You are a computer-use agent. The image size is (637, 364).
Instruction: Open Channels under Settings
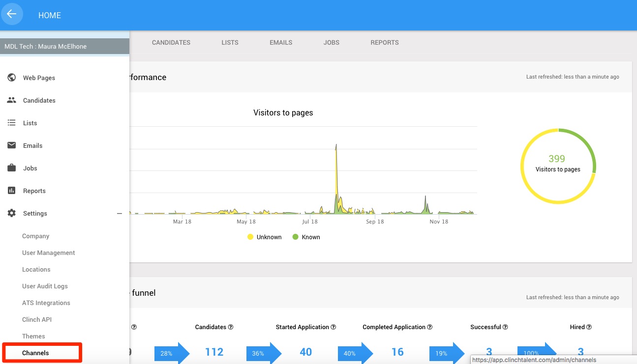[35, 353]
